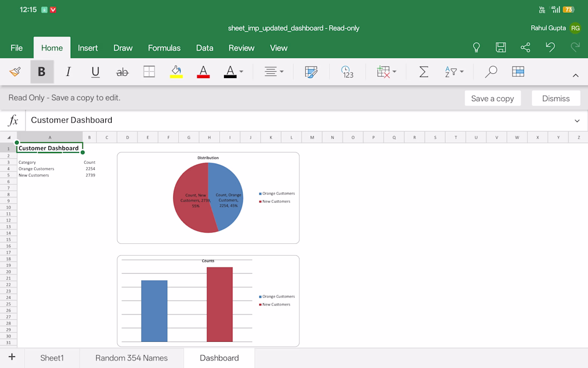Apply black font color A icon
This screenshot has height=368, width=588.
click(230, 71)
